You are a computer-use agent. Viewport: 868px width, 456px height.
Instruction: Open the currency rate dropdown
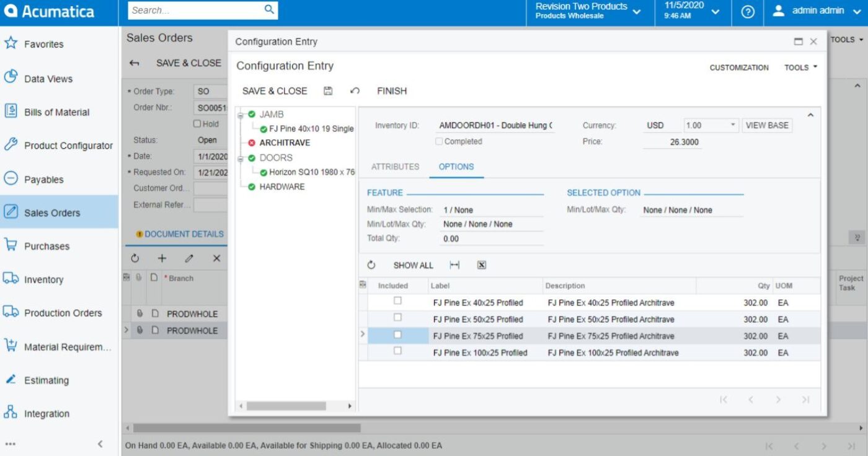(733, 125)
